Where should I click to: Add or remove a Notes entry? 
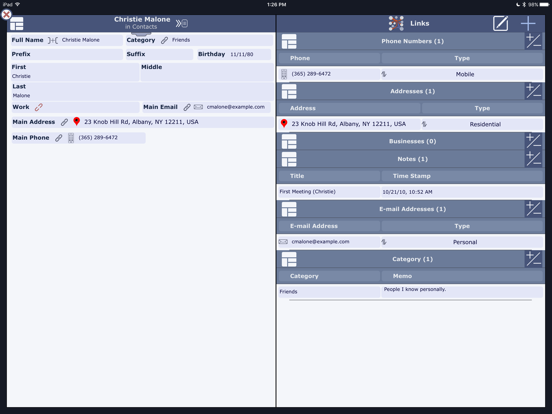point(533,159)
